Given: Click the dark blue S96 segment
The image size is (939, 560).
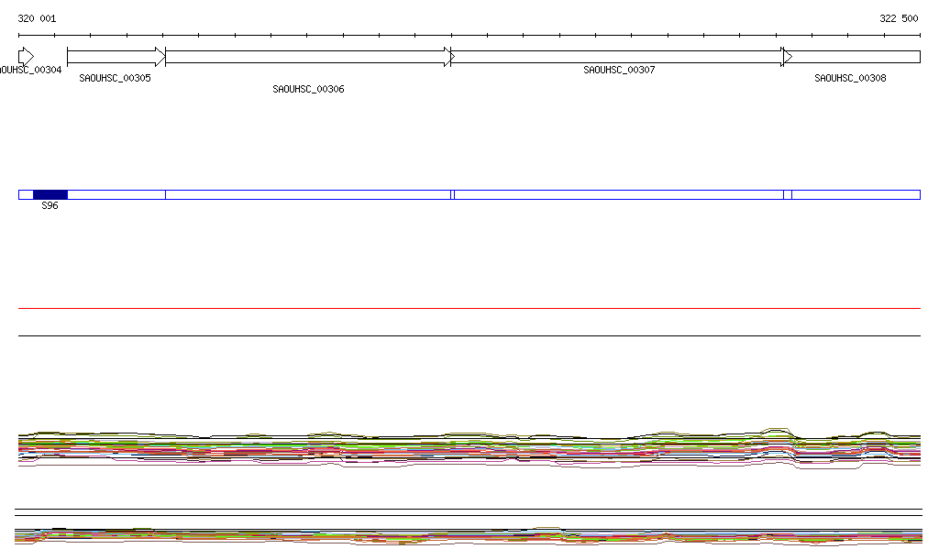Looking at the screenshot, I should (x=50, y=194).
